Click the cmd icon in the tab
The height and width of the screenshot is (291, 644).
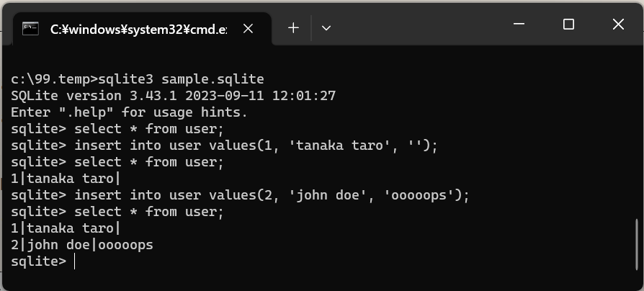30,29
